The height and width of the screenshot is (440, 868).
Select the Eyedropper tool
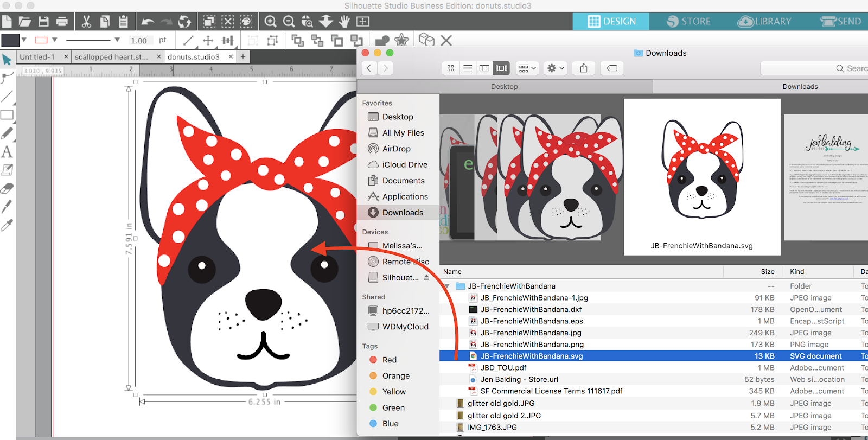pos(7,225)
